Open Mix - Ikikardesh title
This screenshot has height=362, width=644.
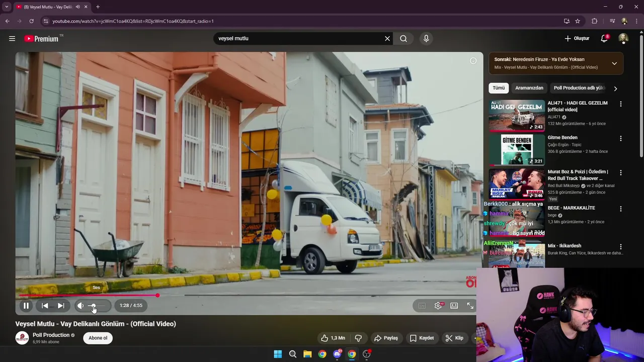(565, 246)
